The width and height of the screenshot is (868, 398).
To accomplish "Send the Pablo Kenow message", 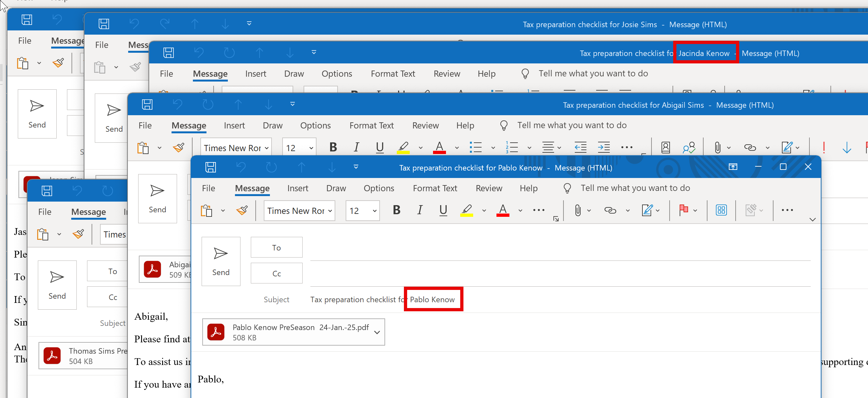I will (x=221, y=261).
